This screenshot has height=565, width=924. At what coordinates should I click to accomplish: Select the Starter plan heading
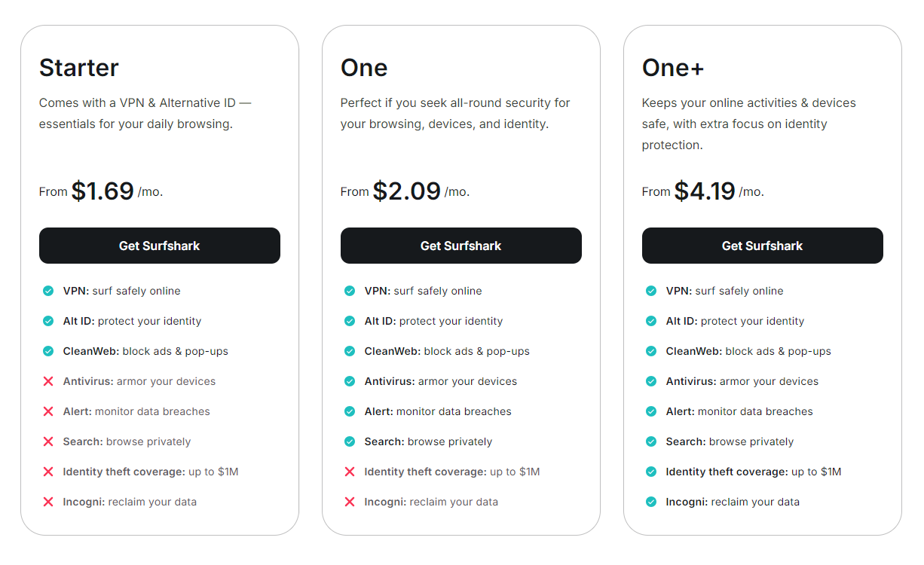(x=79, y=68)
